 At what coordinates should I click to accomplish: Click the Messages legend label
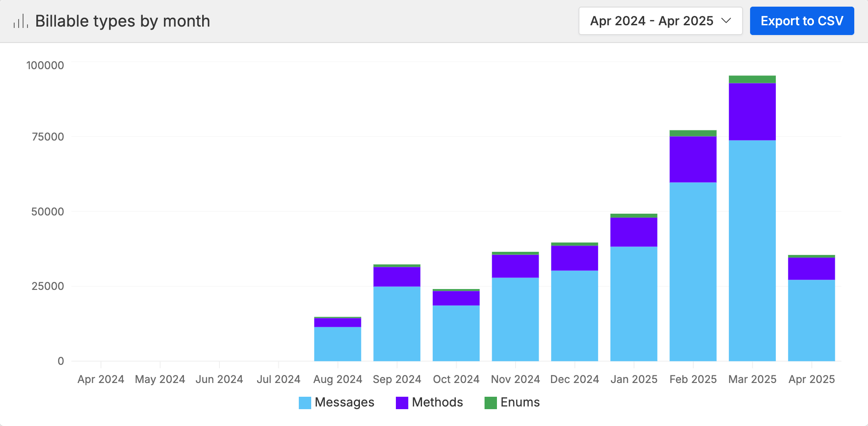pyautogui.click(x=344, y=403)
